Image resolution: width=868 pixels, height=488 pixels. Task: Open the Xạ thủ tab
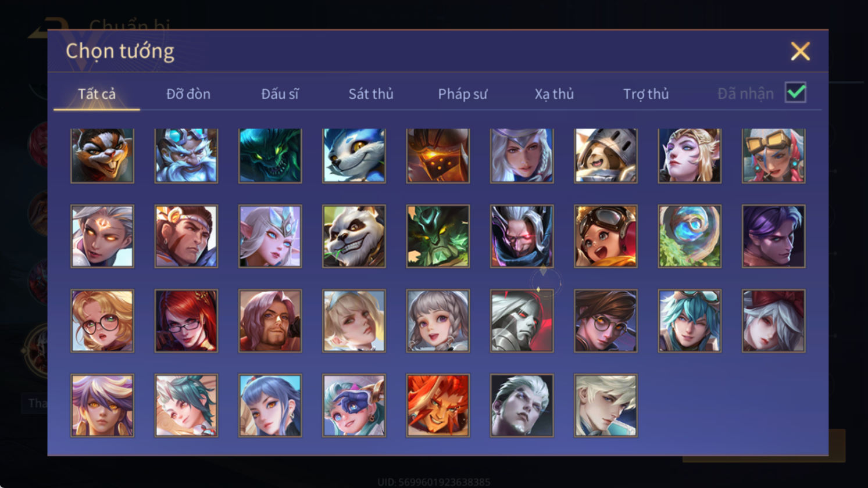554,94
